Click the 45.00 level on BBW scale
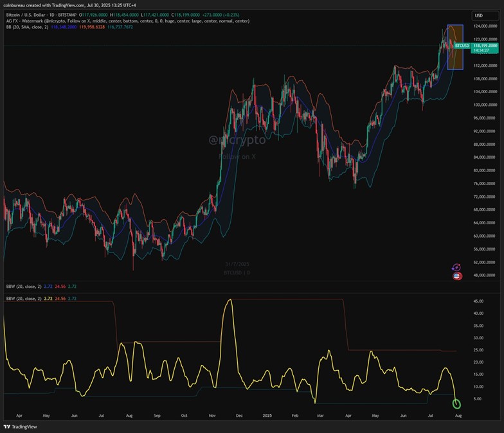 tap(478, 301)
